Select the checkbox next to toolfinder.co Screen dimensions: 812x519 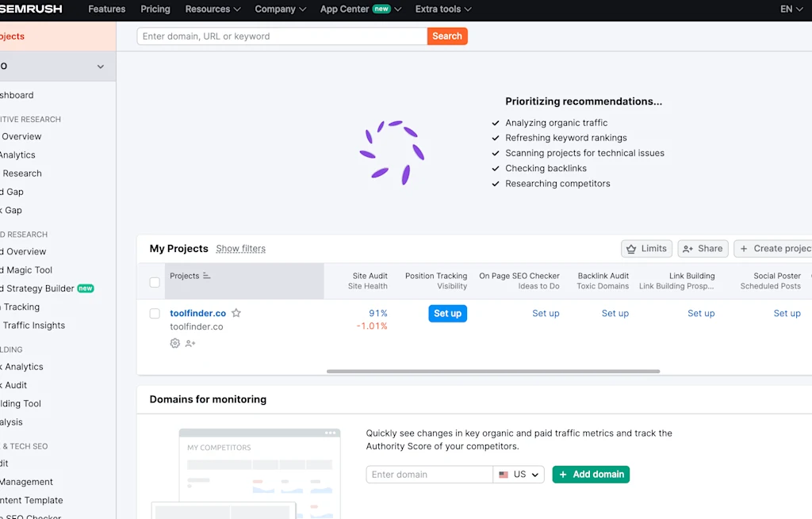click(155, 313)
